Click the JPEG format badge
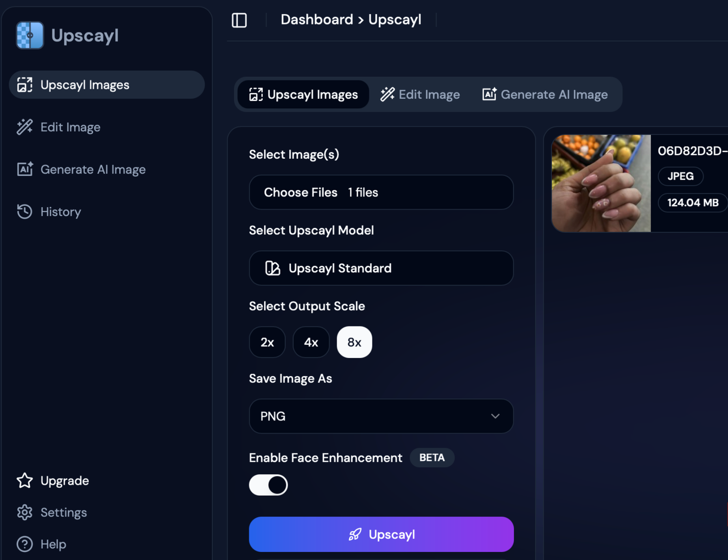728x560 pixels. pyautogui.click(x=681, y=176)
